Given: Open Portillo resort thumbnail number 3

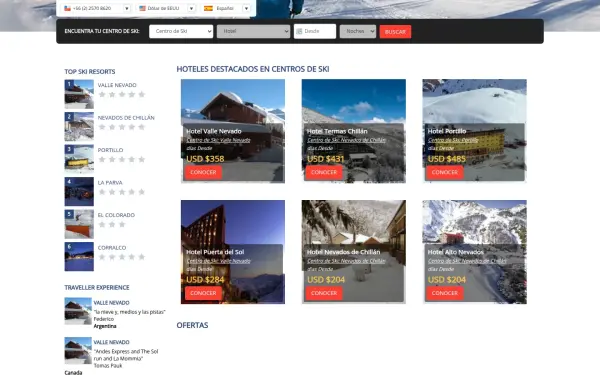Looking at the screenshot, I should click(x=79, y=159).
